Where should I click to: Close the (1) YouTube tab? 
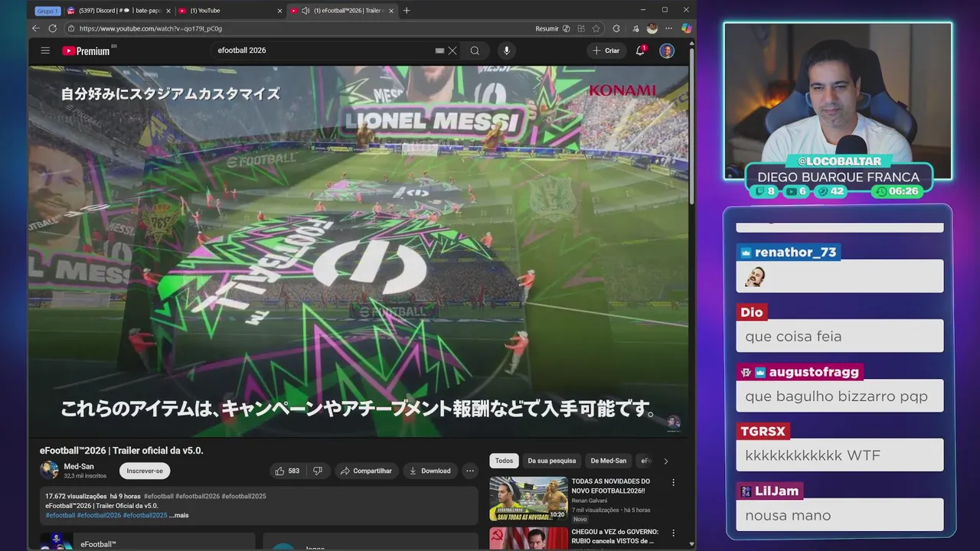pyautogui.click(x=279, y=11)
